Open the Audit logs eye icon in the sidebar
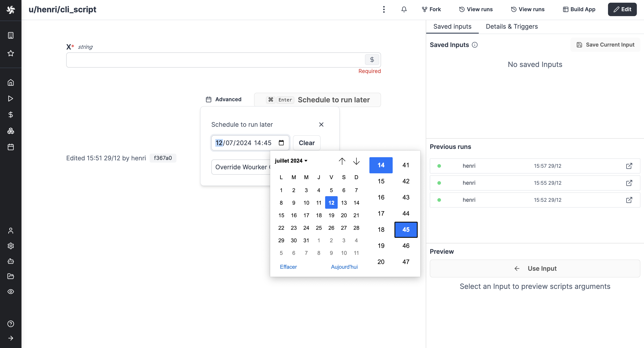644x348 pixels. point(11,291)
